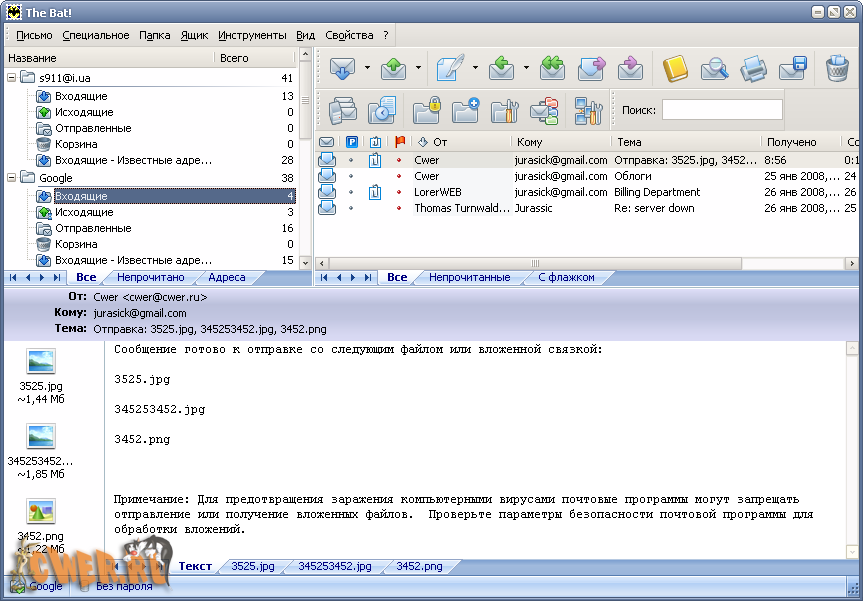Click the Поиск search input field
The image size is (863, 601).
[722, 110]
